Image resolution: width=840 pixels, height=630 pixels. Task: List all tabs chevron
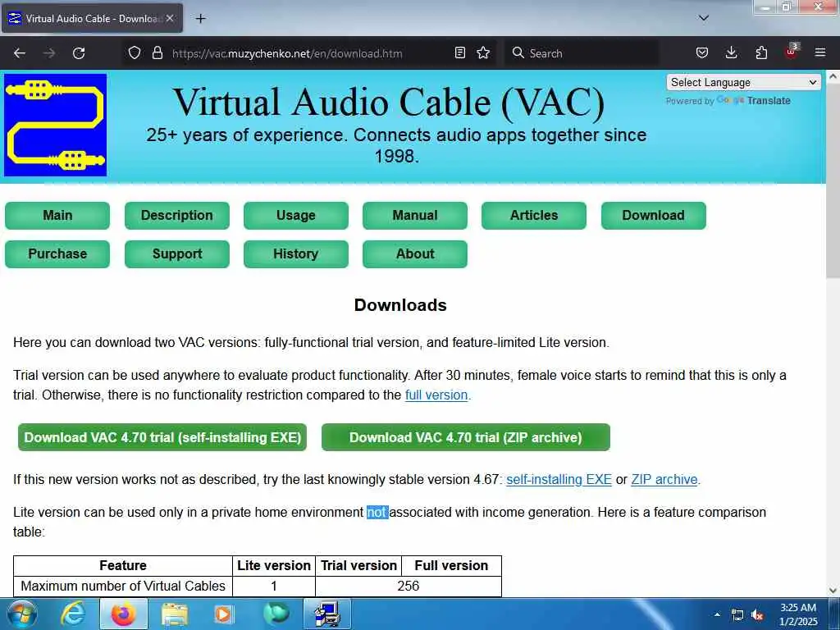coord(704,18)
